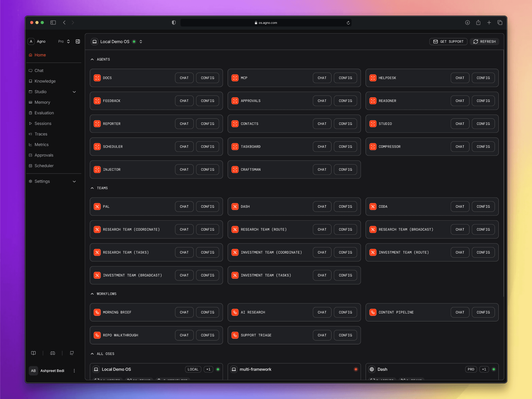Screen dimensions: 532x399
Task: Open the Safari downloads icon
Action: click(467, 23)
